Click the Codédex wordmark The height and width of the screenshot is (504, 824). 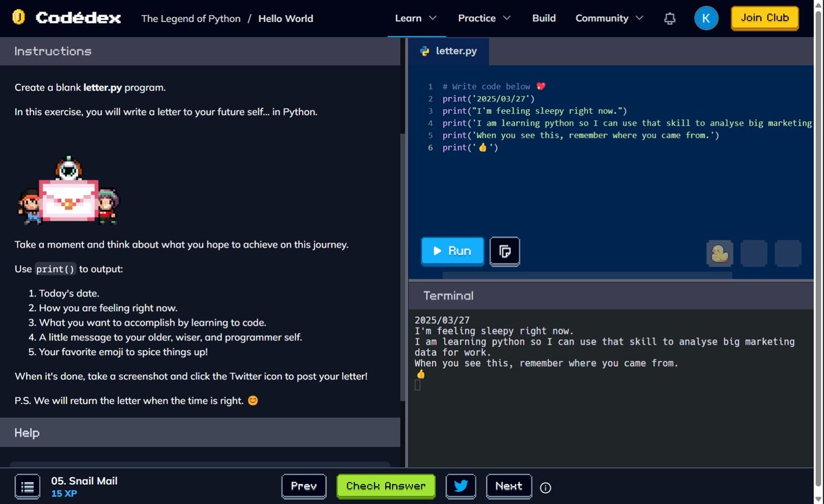click(78, 19)
